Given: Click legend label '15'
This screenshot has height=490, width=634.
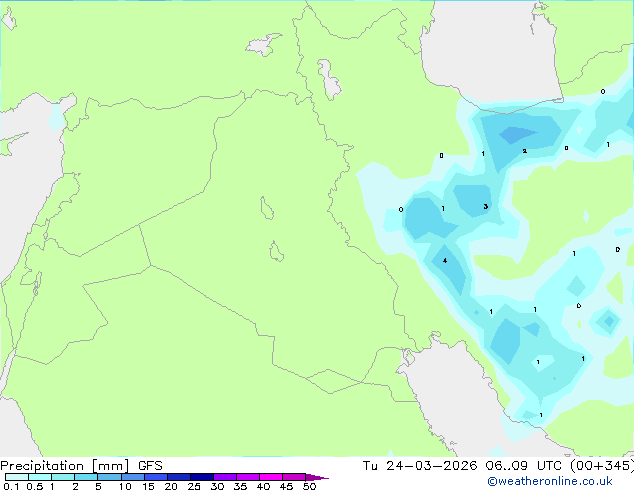Looking at the screenshot, I should 148,486.
